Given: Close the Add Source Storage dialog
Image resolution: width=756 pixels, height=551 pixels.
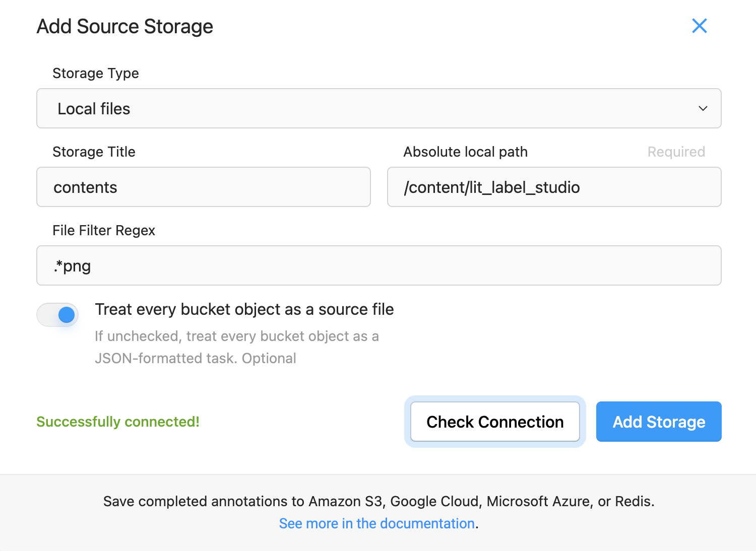Looking at the screenshot, I should click(699, 26).
